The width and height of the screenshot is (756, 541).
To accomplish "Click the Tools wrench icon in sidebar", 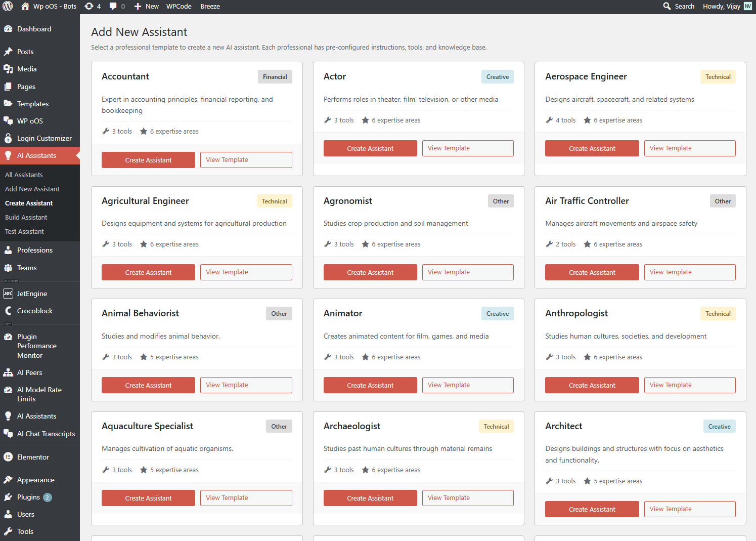I will click(8, 531).
